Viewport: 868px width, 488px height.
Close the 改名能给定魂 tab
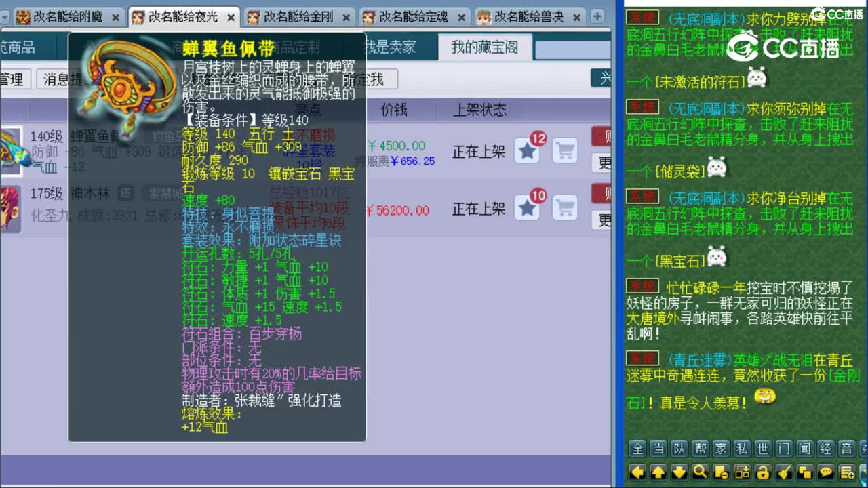(x=461, y=18)
